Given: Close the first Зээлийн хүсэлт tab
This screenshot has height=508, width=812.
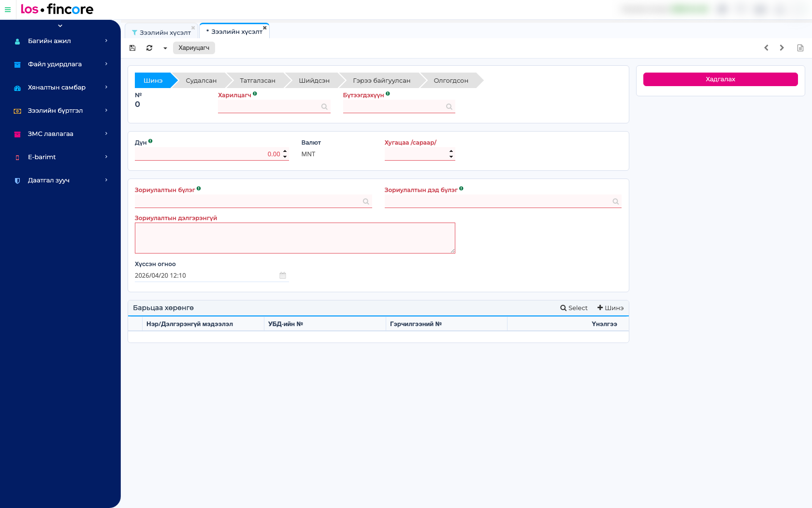Looking at the screenshot, I should [x=193, y=28].
